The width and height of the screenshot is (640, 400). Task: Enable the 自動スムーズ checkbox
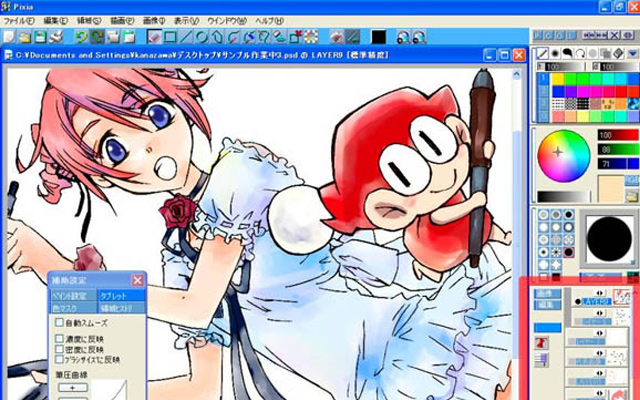point(60,322)
